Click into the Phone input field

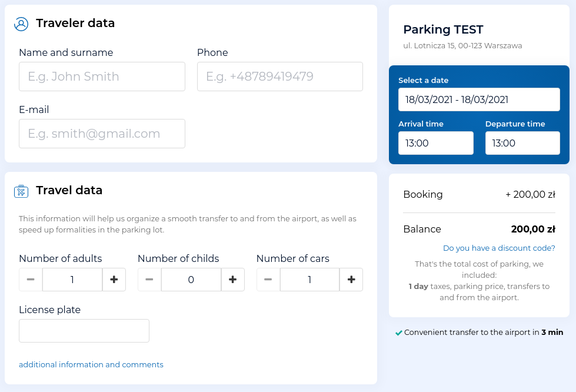[x=280, y=77]
